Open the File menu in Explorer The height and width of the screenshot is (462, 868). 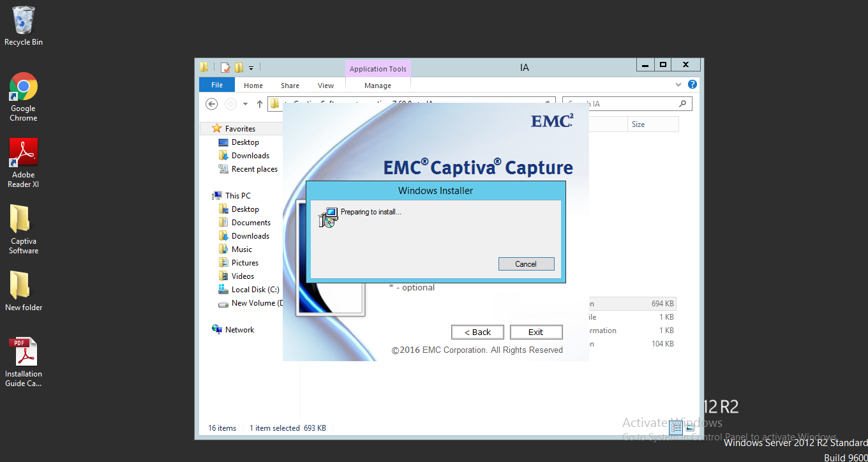(x=217, y=85)
